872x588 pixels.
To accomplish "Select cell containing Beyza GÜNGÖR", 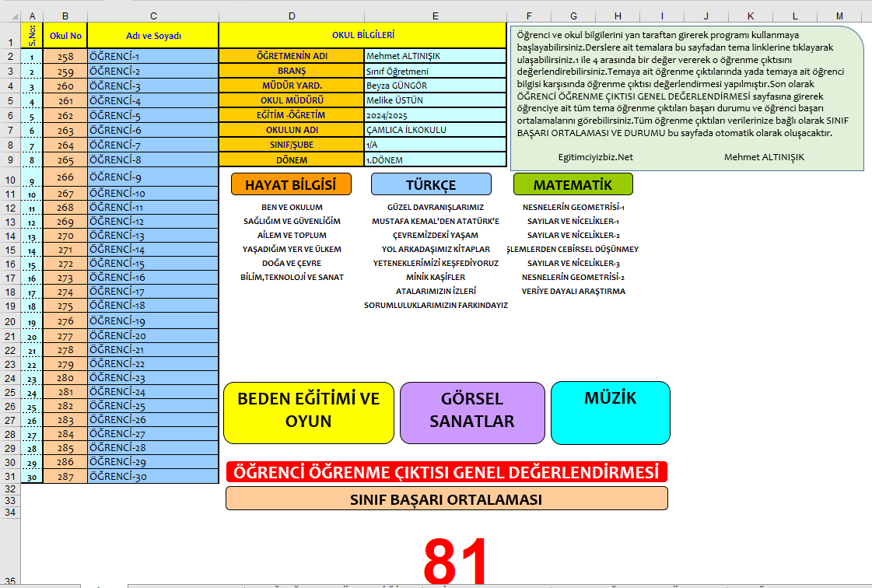I will tap(436, 85).
